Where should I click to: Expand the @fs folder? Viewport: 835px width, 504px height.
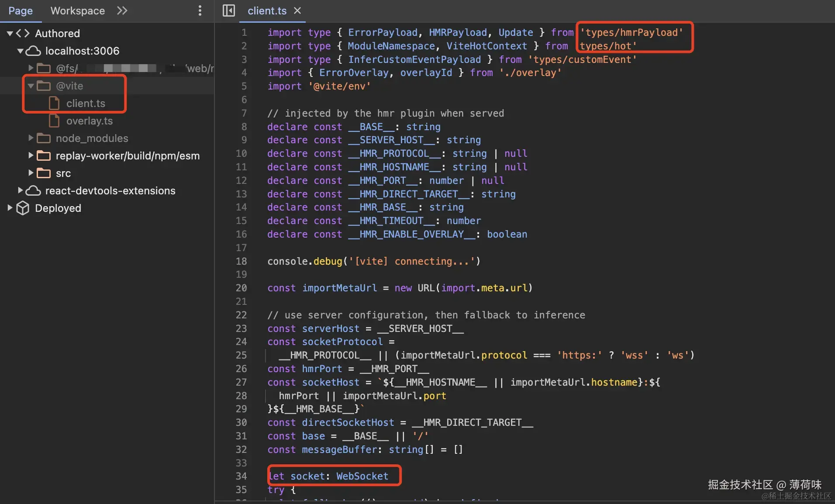point(31,68)
